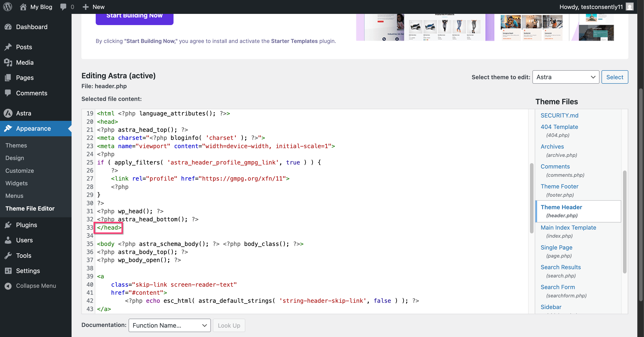This screenshot has height=337, width=644.
Task: Open the comments bubble icon in admin bar
Action: (63, 7)
